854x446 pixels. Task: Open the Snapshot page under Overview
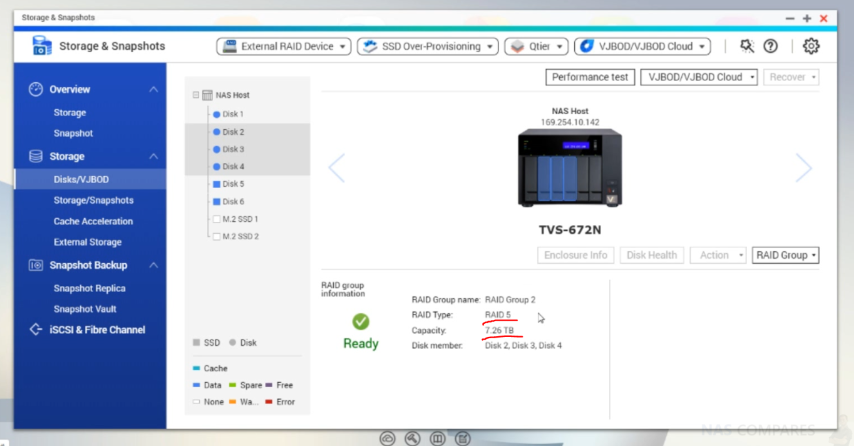73,133
